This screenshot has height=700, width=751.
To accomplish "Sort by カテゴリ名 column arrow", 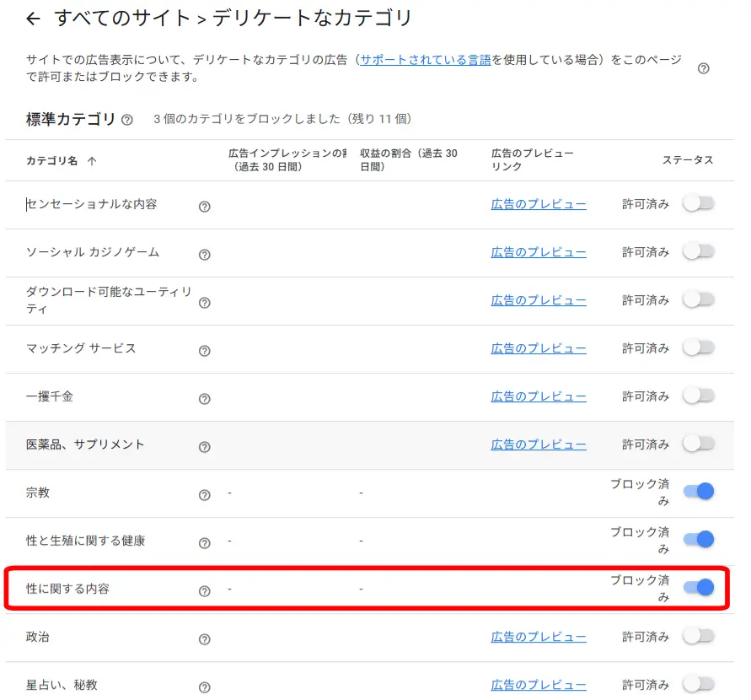I will pos(92,161).
